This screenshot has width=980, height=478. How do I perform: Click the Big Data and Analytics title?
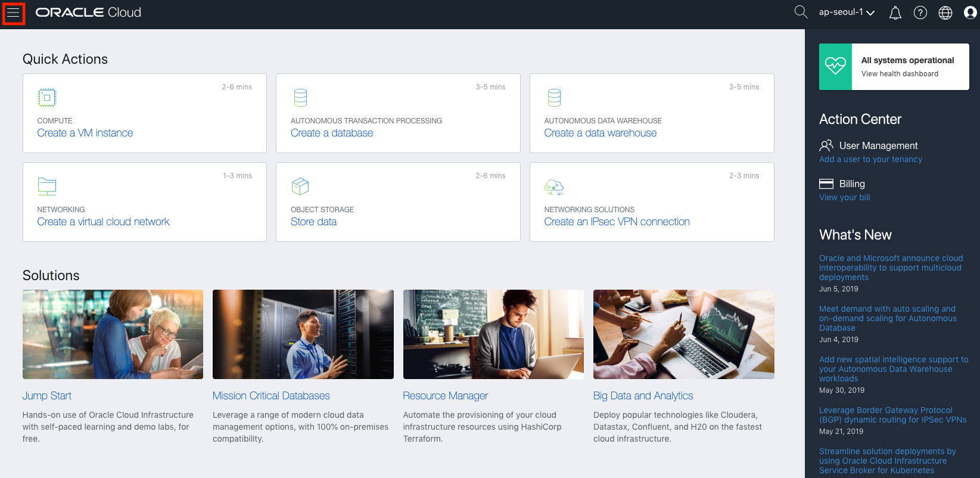click(643, 396)
